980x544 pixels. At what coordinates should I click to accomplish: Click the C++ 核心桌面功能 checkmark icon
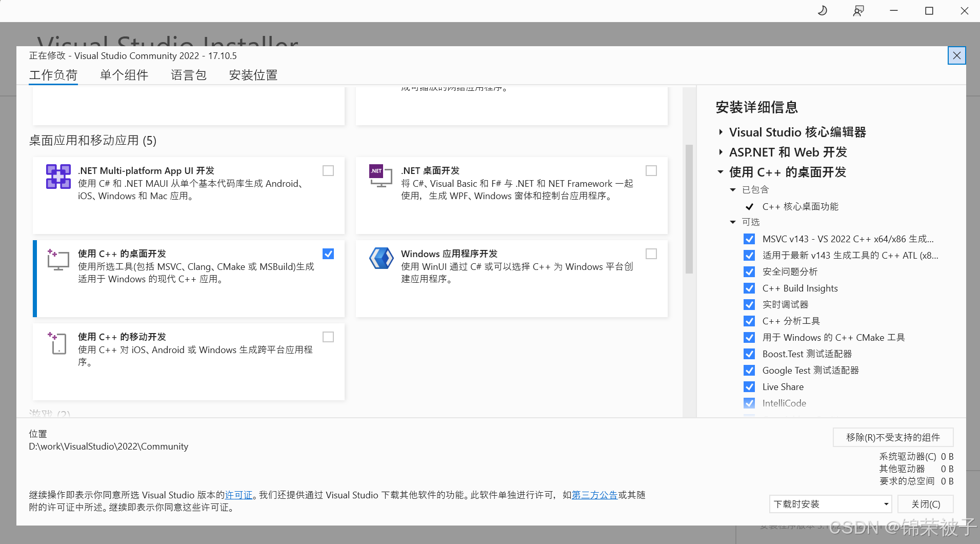749,207
